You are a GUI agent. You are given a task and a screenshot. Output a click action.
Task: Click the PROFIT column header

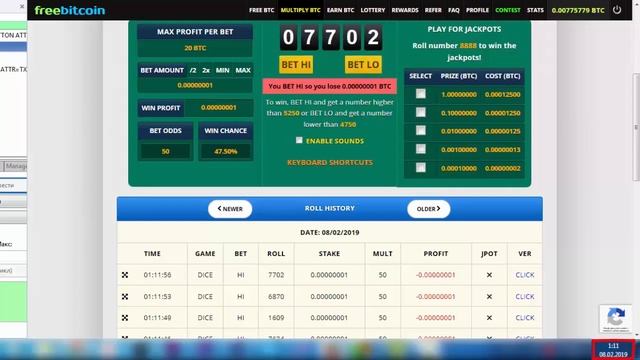436,253
